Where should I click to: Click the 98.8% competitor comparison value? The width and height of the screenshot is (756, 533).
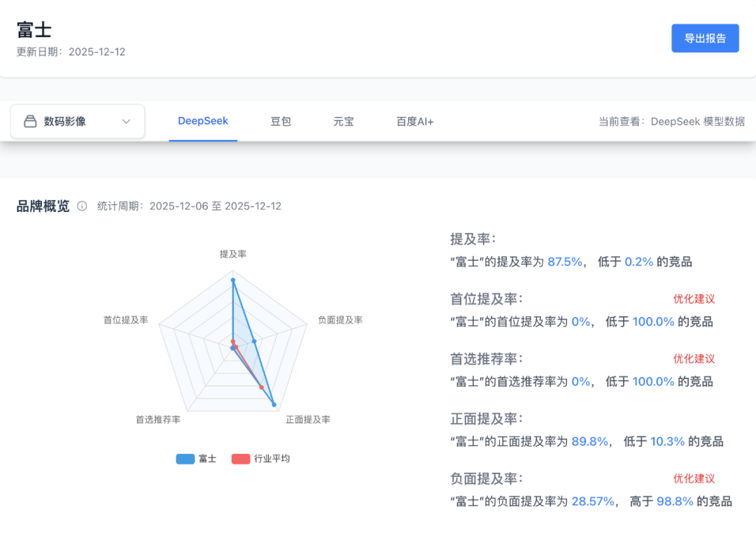click(675, 502)
